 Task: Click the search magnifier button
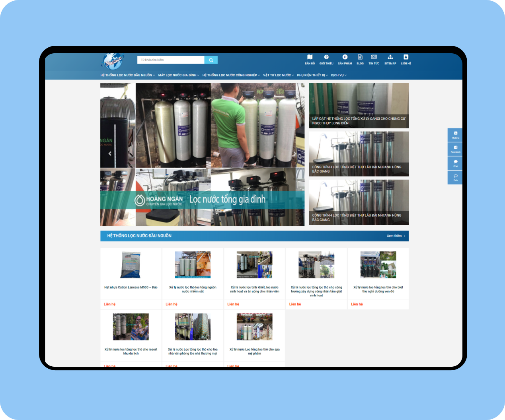pos(211,60)
